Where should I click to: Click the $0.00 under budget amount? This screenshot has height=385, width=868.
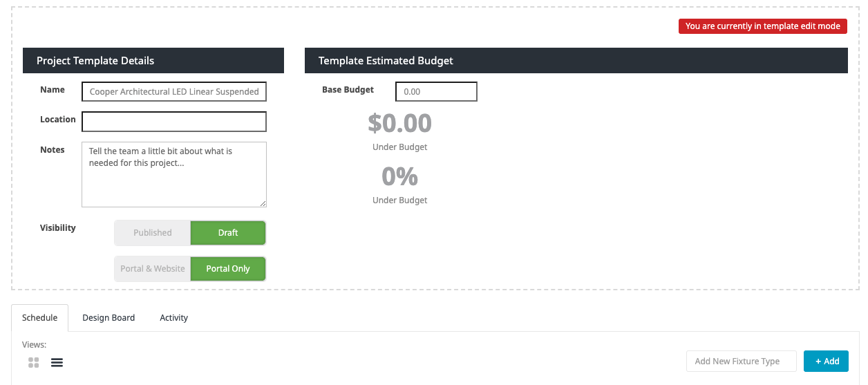(x=399, y=124)
